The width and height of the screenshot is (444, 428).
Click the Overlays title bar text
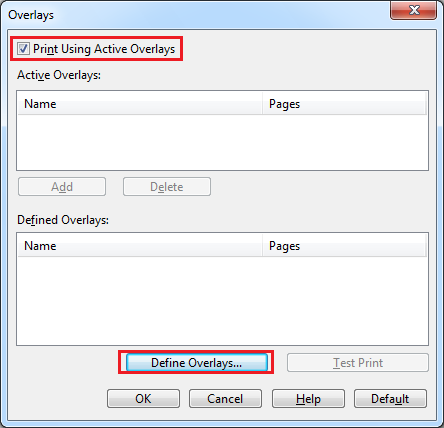tap(31, 15)
